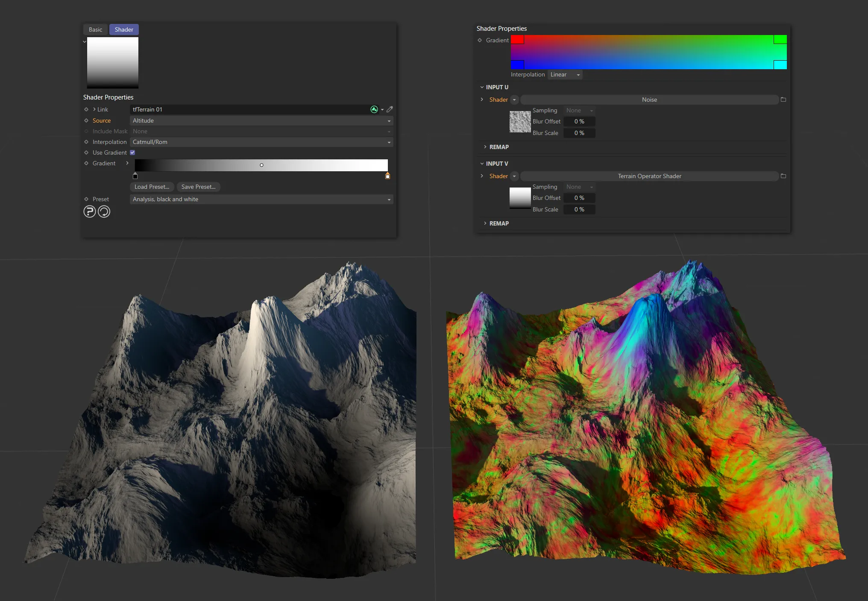
Task: Uncheck the Use Gradient checkbox
Action: [x=132, y=152]
